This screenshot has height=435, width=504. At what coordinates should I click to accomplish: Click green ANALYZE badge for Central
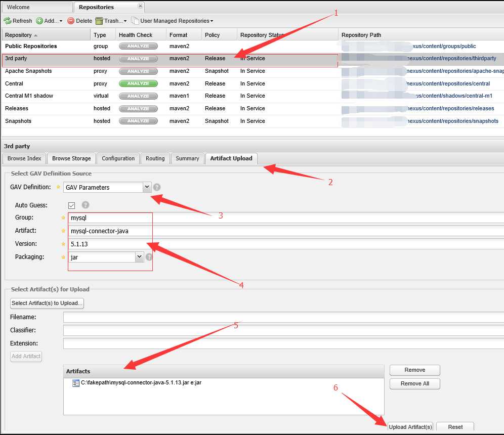138,83
